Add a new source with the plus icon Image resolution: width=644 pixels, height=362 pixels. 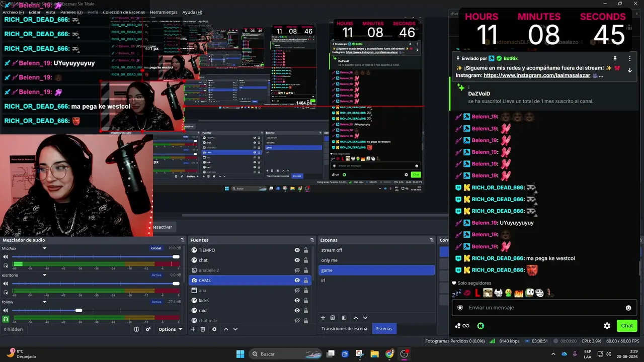pos(193,329)
